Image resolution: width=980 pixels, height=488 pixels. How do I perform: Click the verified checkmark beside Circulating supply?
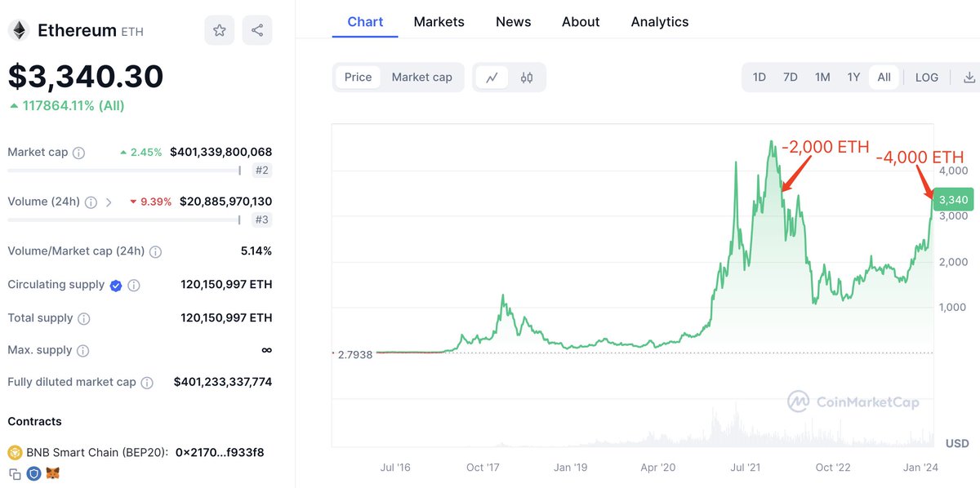[x=115, y=285]
